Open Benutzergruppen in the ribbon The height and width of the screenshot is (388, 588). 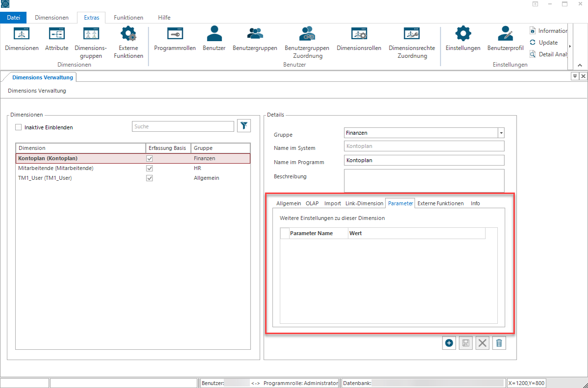[x=255, y=39]
